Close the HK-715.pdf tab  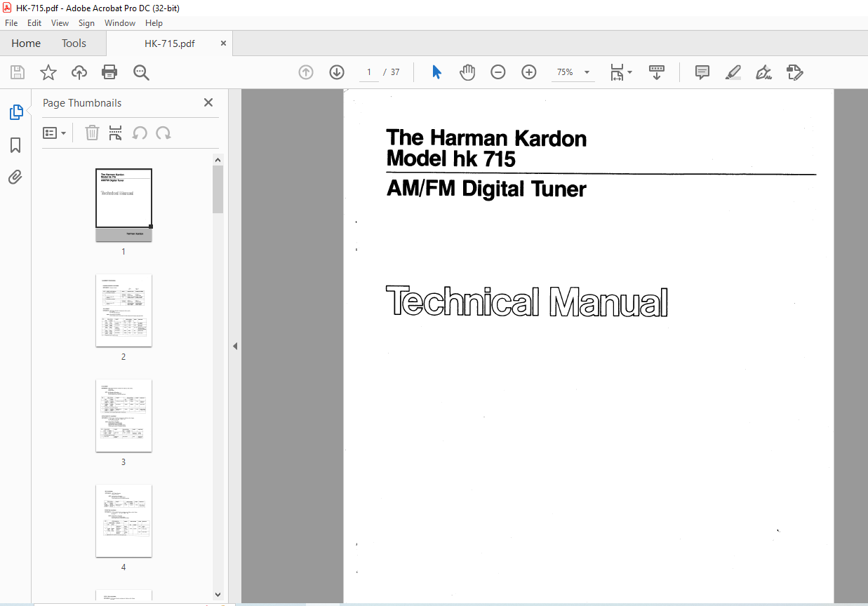point(224,43)
